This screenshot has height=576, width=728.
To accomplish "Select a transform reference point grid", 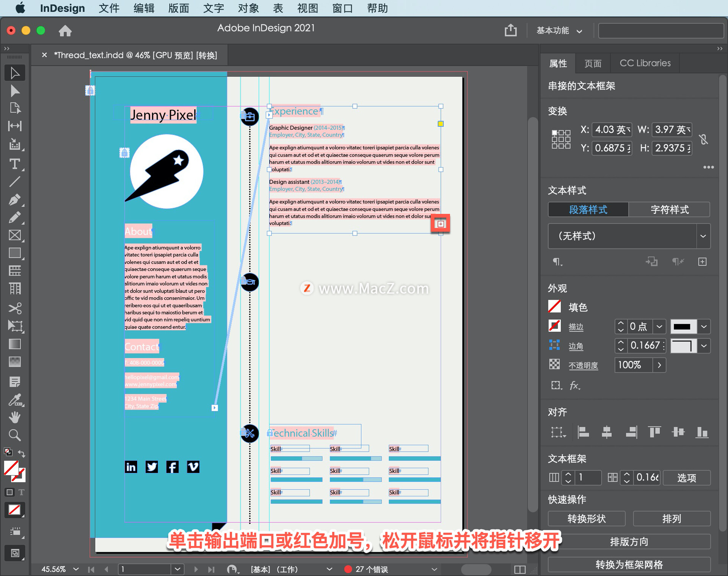I will click(561, 139).
